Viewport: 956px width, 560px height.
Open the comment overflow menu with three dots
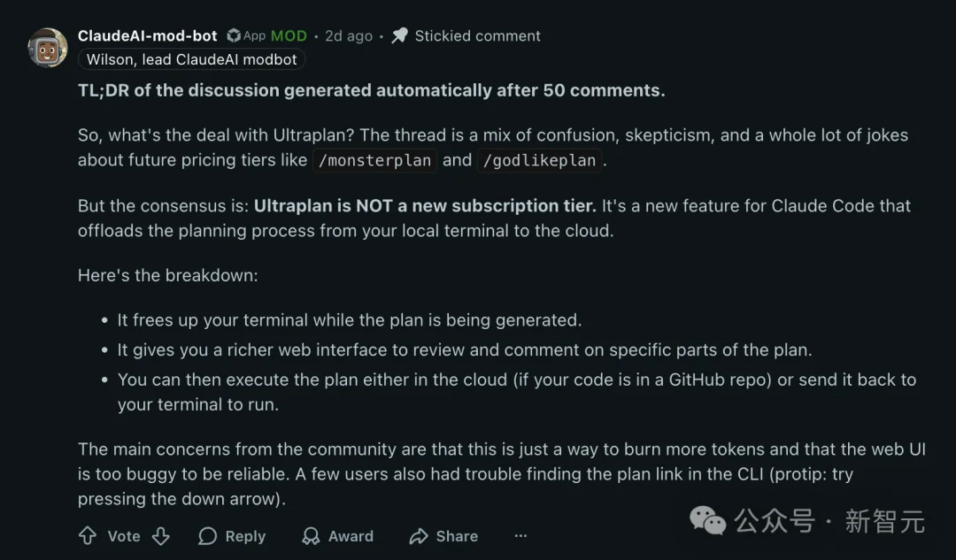tap(520, 536)
